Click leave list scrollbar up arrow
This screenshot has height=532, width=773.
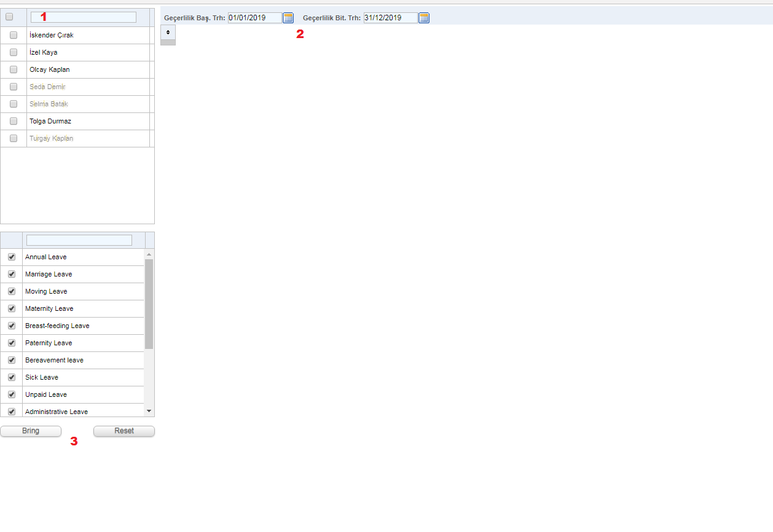tap(149, 254)
